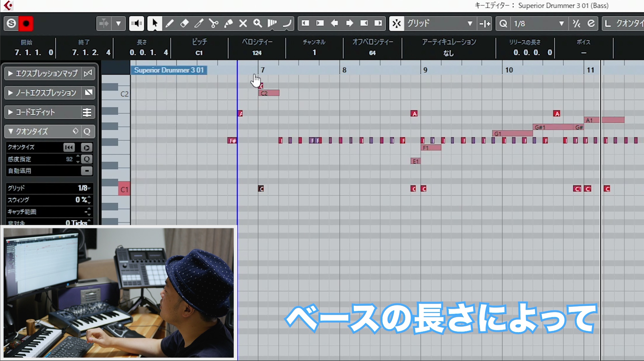Image resolution: width=644 pixels, height=361 pixels.
Task: Click the Reset Quantize rewind button
Action: click(x=69, y=148)
